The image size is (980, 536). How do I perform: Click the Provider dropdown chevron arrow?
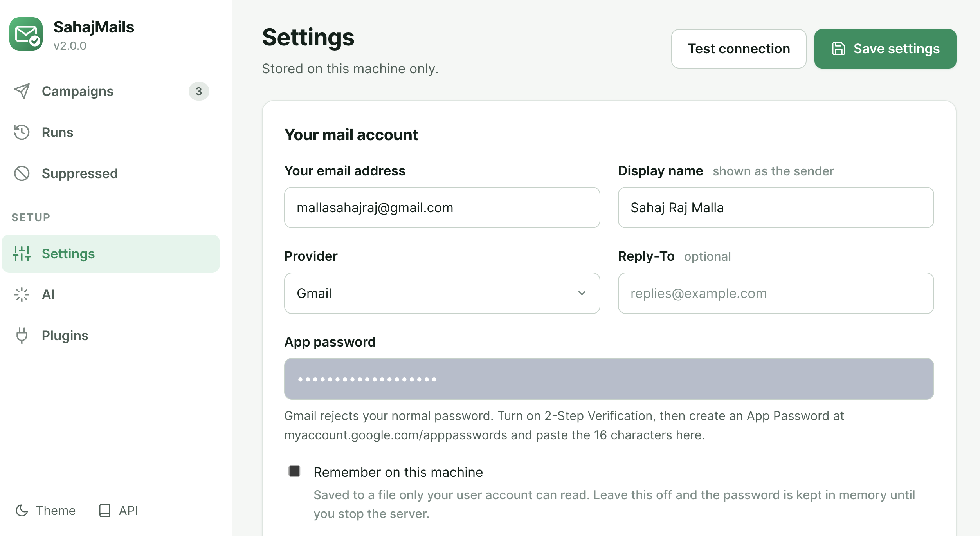(x=582, y=293)
